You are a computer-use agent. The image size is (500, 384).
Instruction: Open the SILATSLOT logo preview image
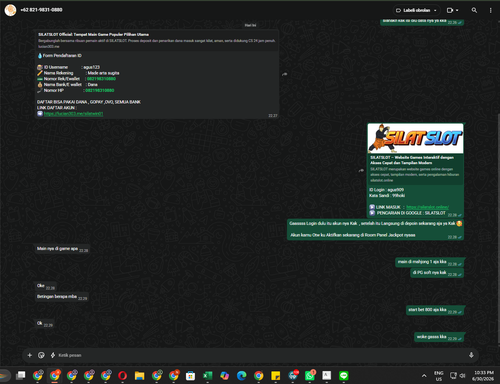point(415,139)
